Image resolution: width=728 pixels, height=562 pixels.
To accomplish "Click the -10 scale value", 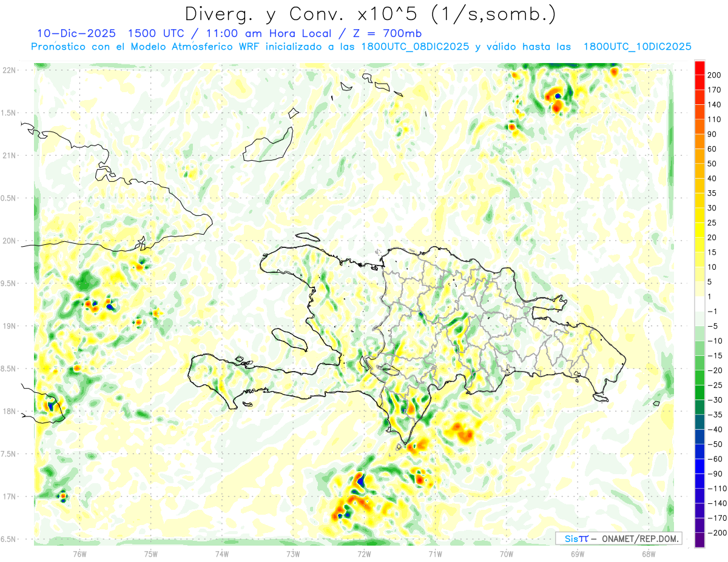I will (x=715, y=341).
